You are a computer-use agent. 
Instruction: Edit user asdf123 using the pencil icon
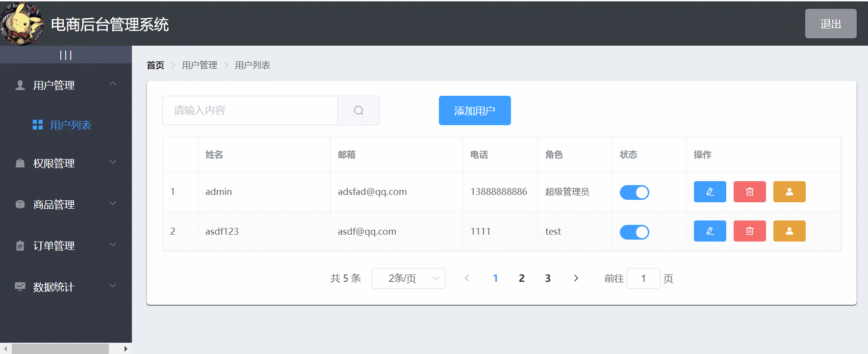coord(710,231)
